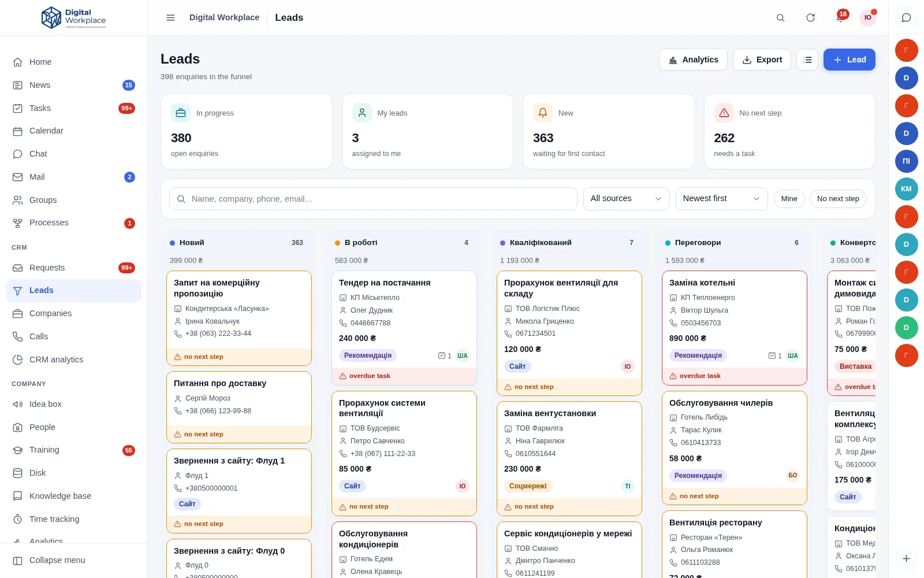Open the chat bubble icon in right rail

[x=906, y=17]
